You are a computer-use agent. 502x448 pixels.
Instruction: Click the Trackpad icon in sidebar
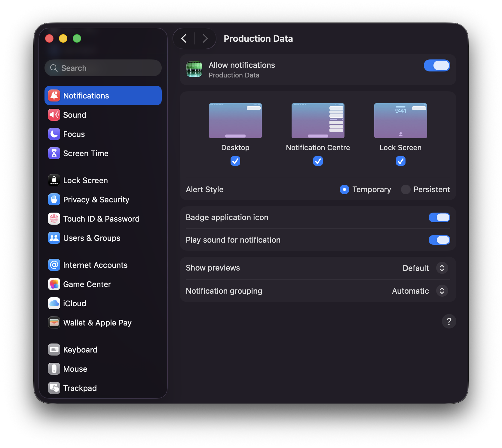click(54, 388)
